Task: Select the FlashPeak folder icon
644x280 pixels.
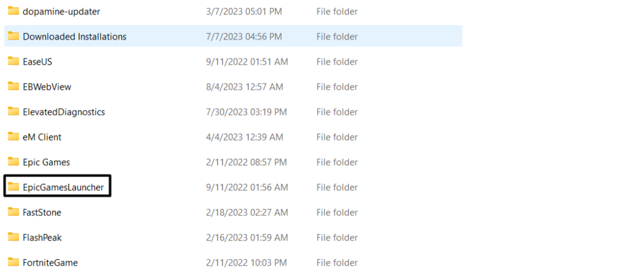Action: pyautogui.click(x=13, y=237)
